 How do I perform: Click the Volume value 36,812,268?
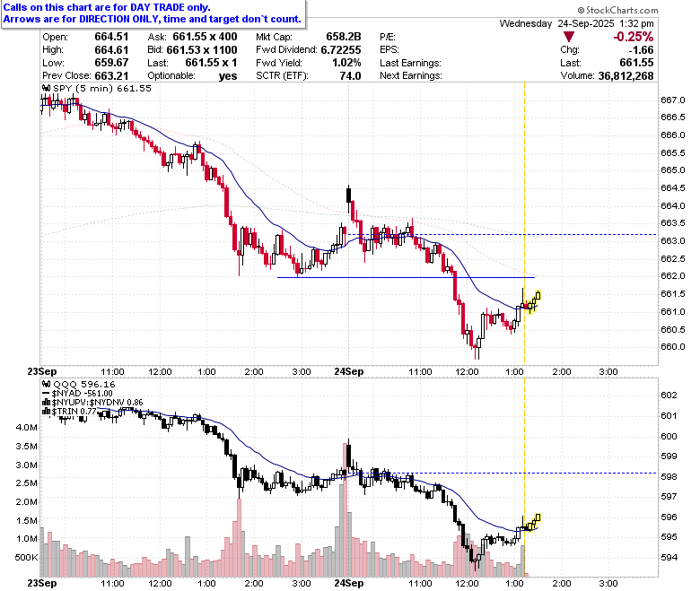[x=626, y=76]
